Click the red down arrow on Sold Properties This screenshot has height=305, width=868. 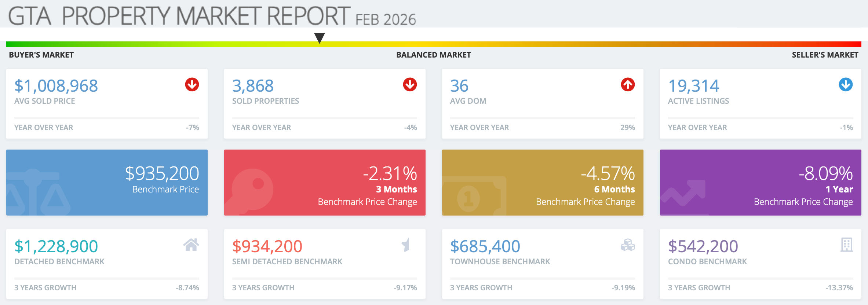[410, 85]
